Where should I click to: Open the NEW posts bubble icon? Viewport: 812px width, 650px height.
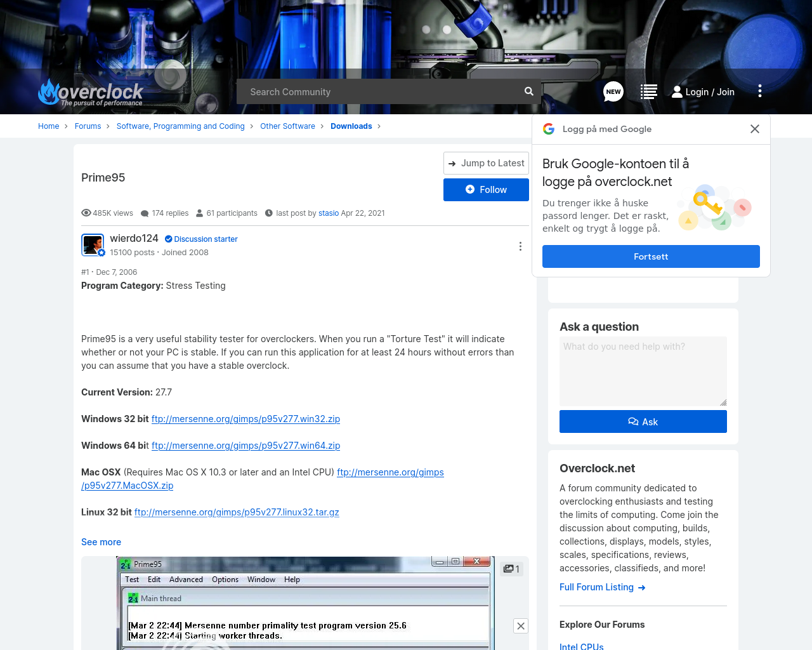pos(613,91)
